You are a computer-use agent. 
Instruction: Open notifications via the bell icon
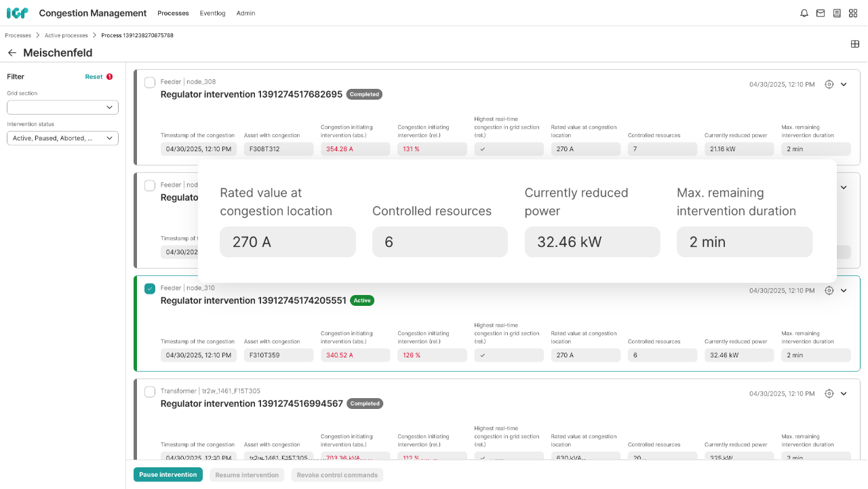tap(804, 13)
